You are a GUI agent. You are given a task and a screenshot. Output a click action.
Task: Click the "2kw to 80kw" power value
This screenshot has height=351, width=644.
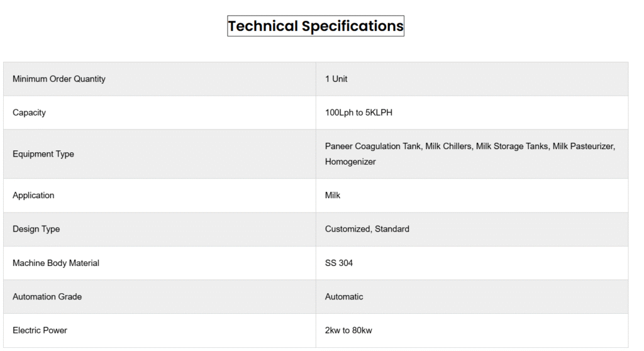[x=348, y=331]
